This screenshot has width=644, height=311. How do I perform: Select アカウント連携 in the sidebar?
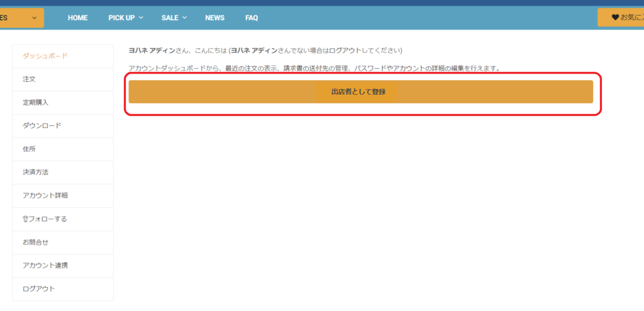pos(45,266)
